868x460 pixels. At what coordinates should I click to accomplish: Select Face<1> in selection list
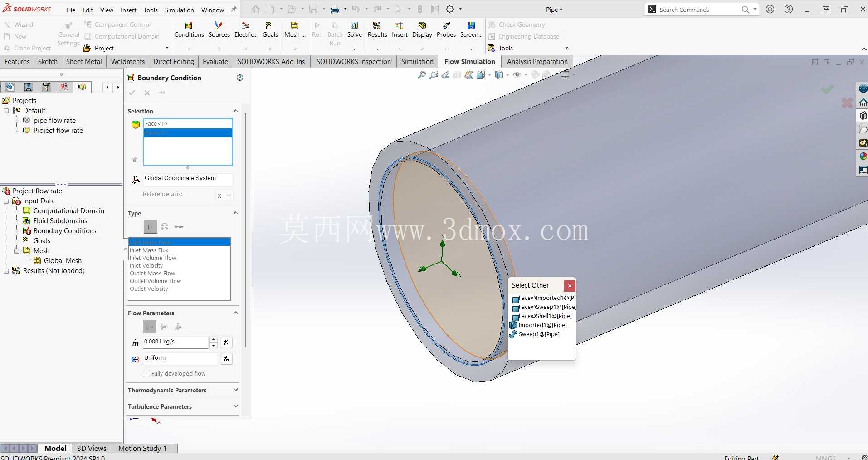pos(188,124)
